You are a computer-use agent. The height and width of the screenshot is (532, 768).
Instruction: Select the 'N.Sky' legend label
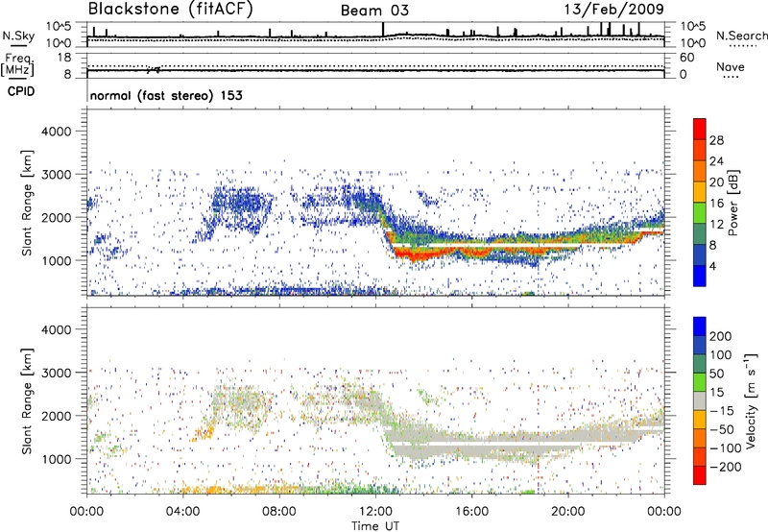pos(18,36)
